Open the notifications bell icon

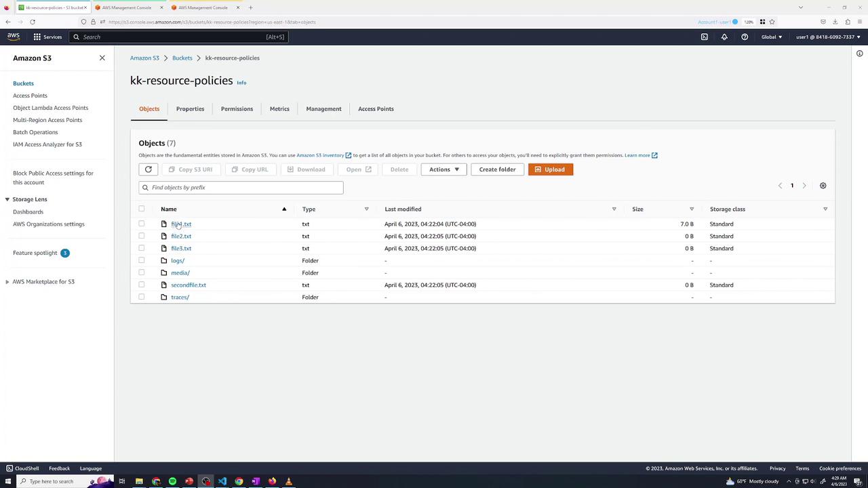pos(724,37)
